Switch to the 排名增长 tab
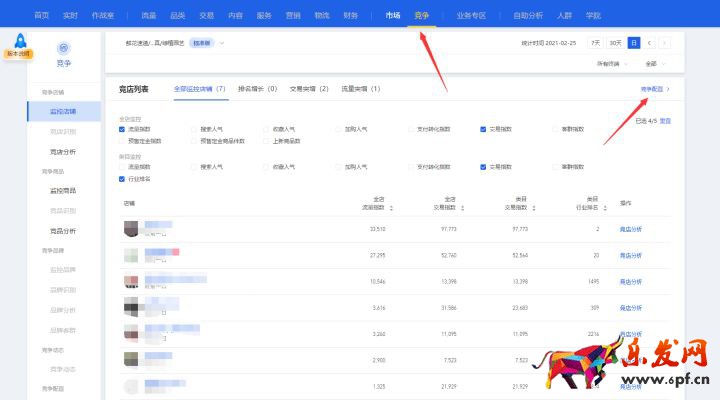 point(257,89)
